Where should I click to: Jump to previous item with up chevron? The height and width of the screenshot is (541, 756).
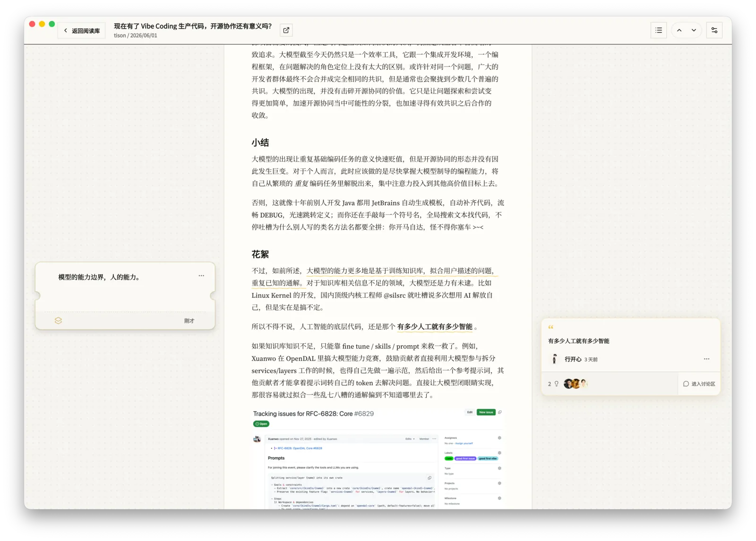point(679,30)
